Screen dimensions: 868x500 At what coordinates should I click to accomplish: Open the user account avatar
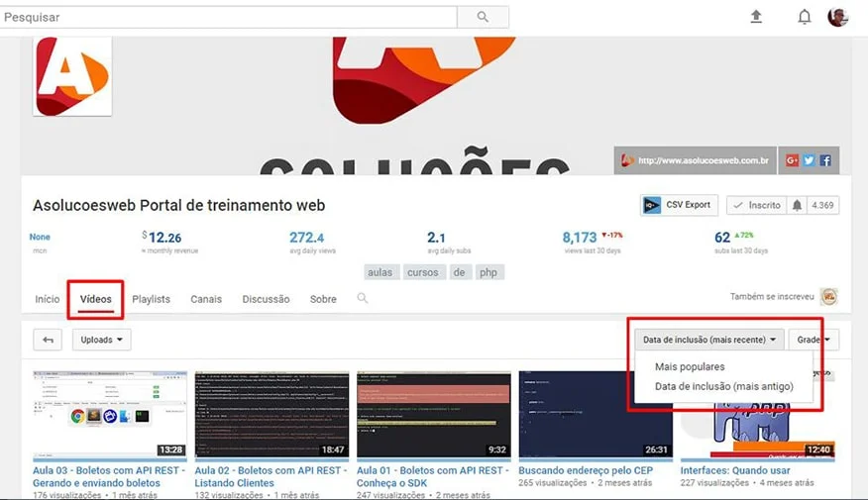pos(837,17)
